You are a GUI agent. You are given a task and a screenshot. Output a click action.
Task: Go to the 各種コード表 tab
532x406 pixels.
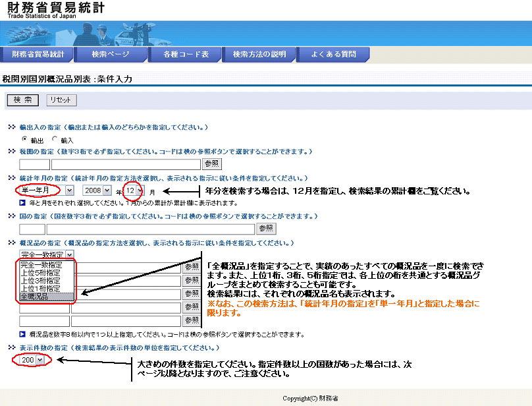186,54
